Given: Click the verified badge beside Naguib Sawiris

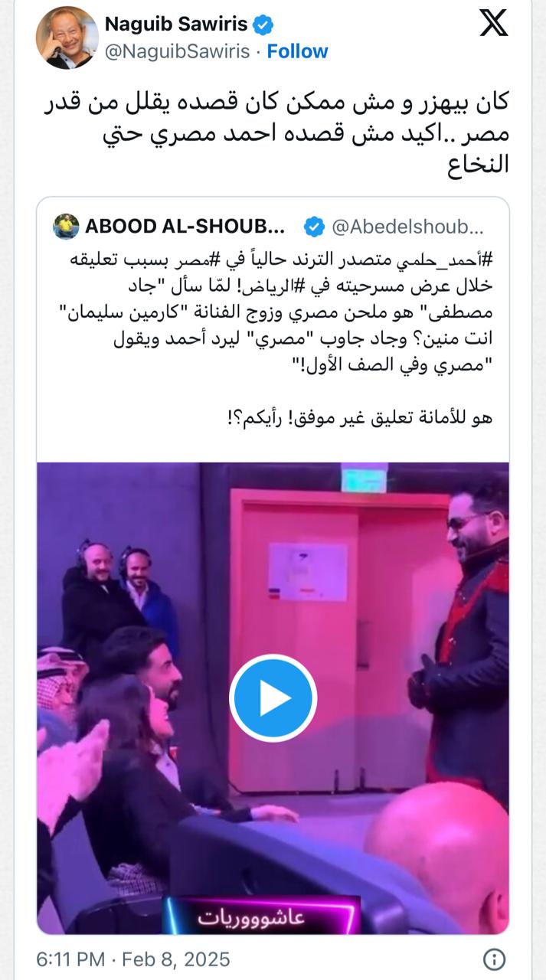Looking at the screenshot, I should point(263,25).
